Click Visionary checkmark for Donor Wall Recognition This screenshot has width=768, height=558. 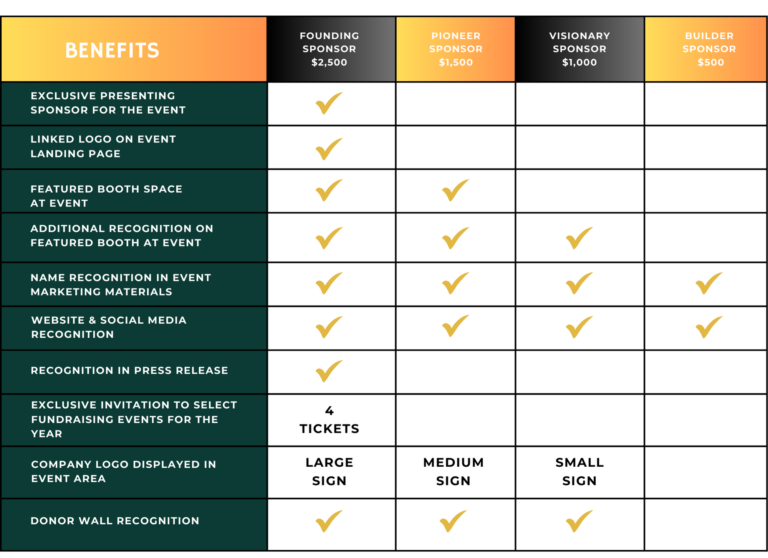point(579,521)
